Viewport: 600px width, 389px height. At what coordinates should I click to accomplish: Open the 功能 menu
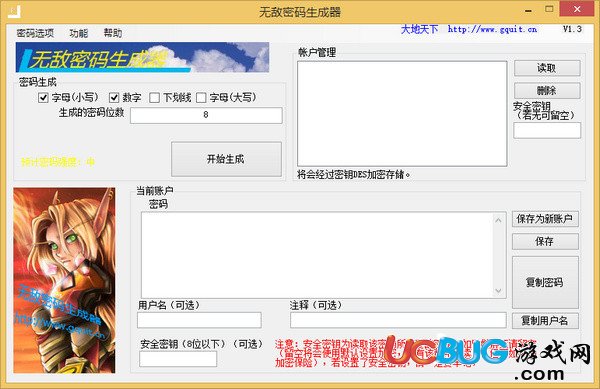pos(79,33)
